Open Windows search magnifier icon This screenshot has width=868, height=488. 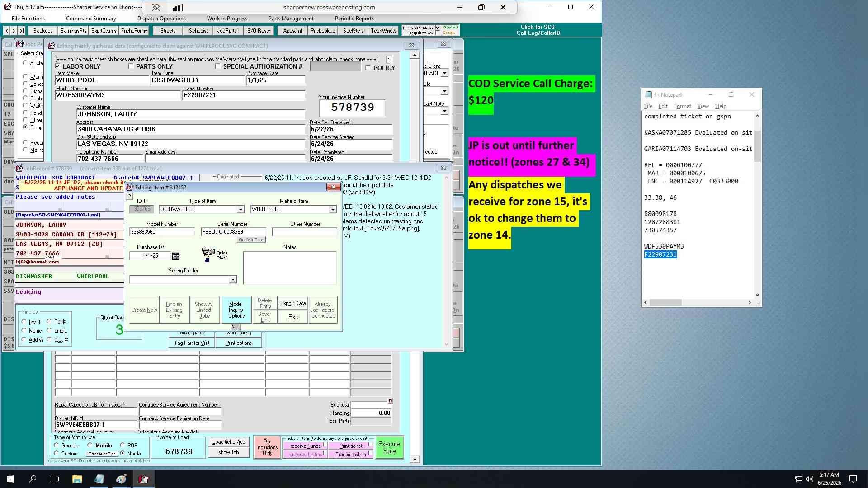click(x=33, y=479)
